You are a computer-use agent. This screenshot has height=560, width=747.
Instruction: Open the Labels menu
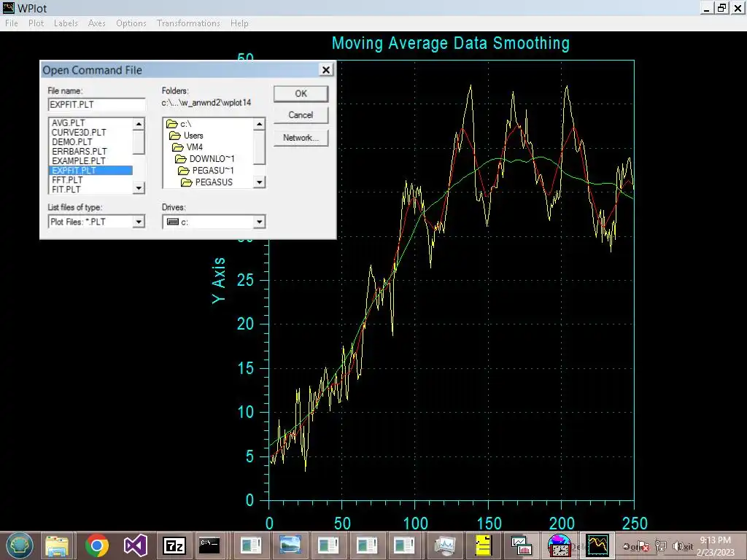(66, 23)
